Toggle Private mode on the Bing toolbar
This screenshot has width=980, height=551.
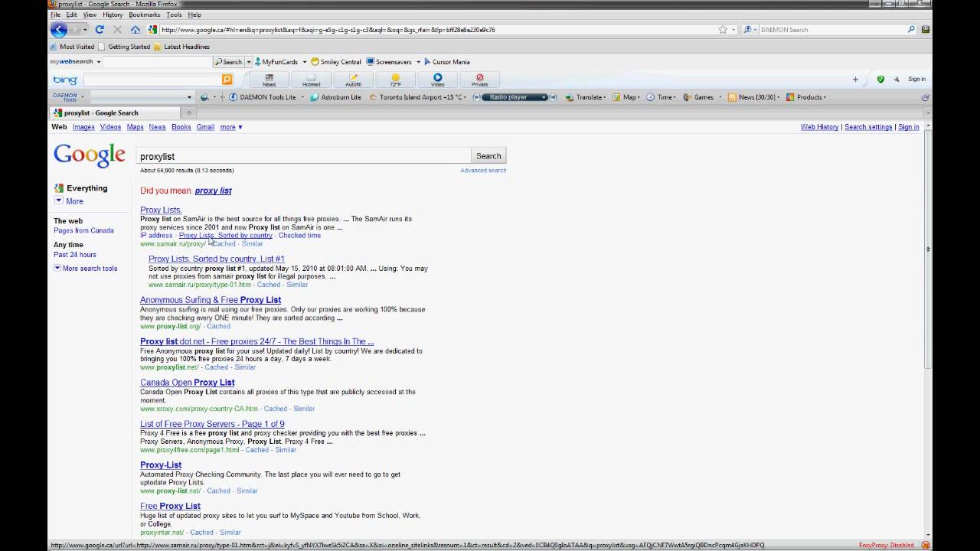pyautogui.click(x=479, y=80)
